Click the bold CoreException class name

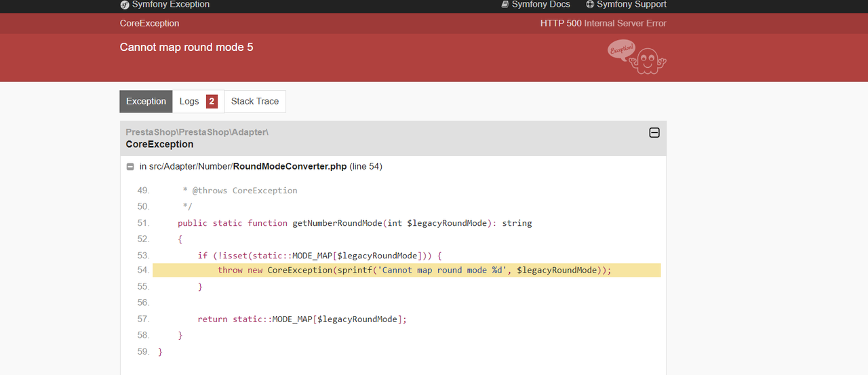tap(159, 144)
